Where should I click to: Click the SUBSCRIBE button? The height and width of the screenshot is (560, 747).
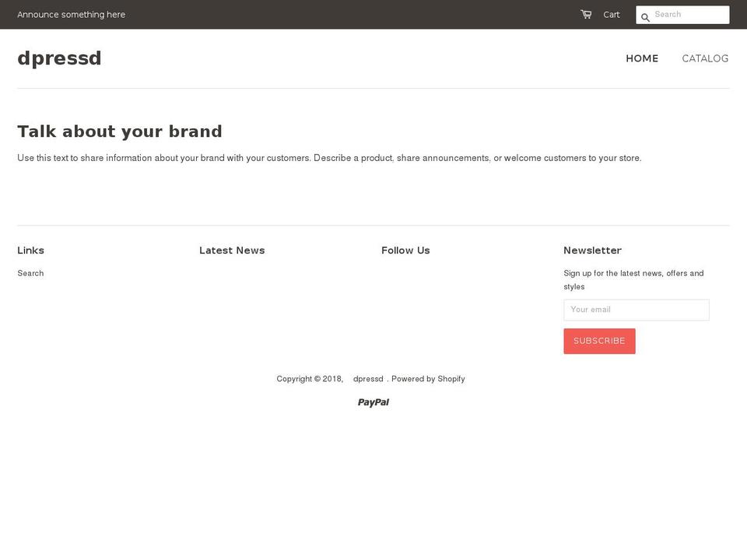(x=599, y=341)
